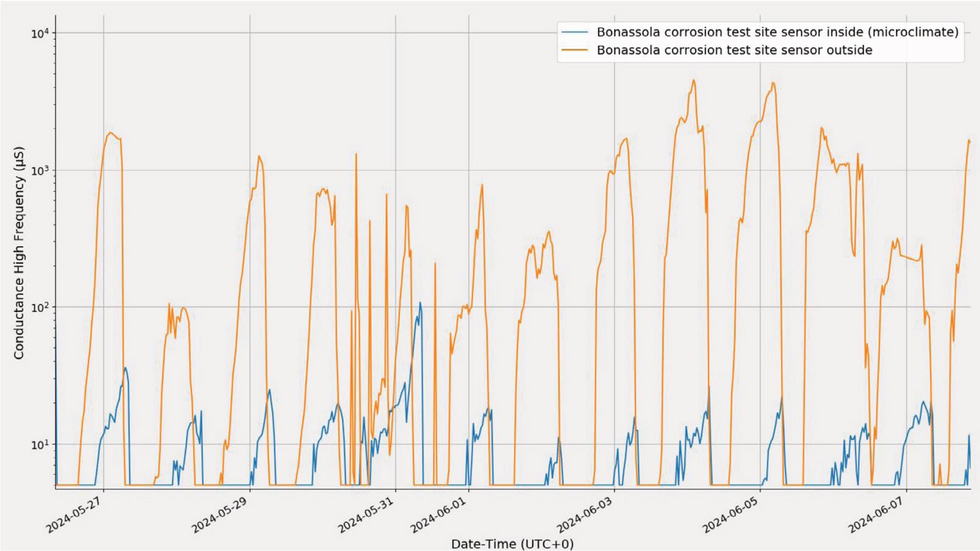Click the 10^4 y-axis tick label
The width and height of the screenshot is (980, 551).
[x=43, y=33]
